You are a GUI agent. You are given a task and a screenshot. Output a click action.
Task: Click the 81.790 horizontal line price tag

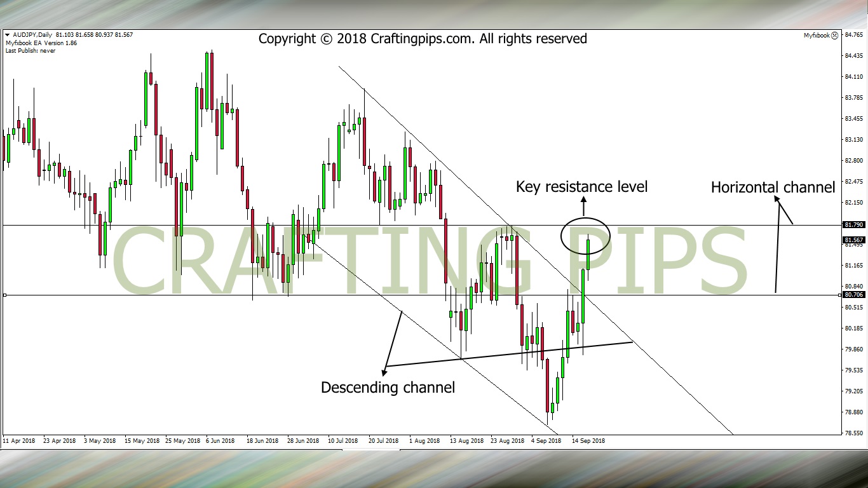[x=853, y=225]
